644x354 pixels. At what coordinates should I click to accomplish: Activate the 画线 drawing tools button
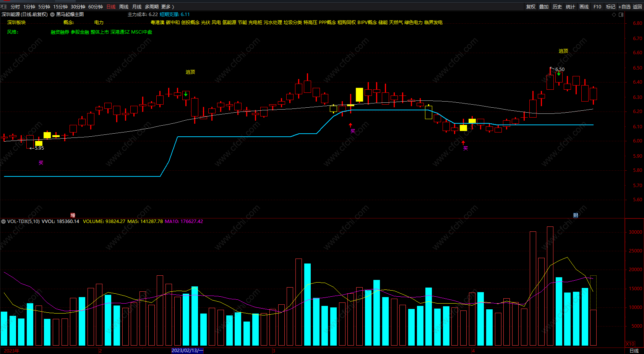coord(584,6)
